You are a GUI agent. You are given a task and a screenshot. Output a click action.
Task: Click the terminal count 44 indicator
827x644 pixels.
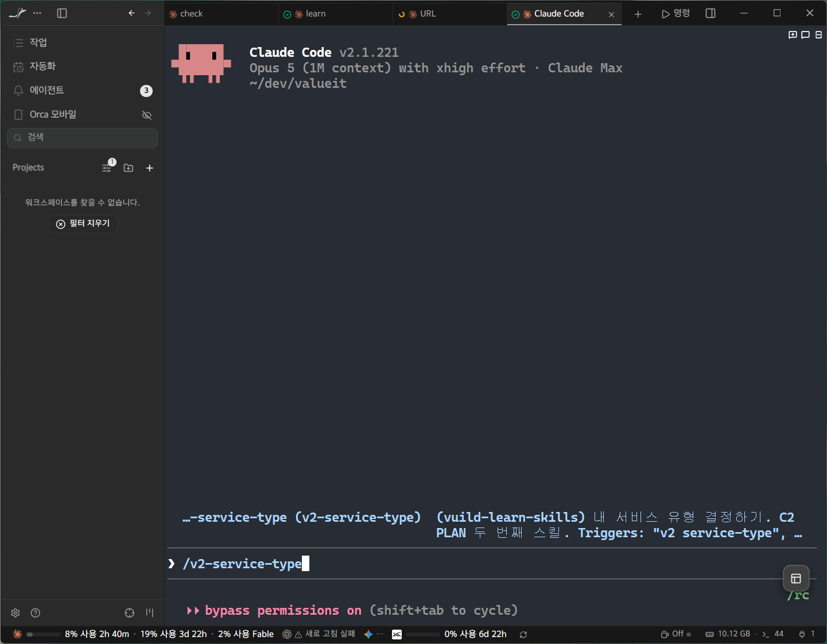pyautogui.click(x=772, y=634)
